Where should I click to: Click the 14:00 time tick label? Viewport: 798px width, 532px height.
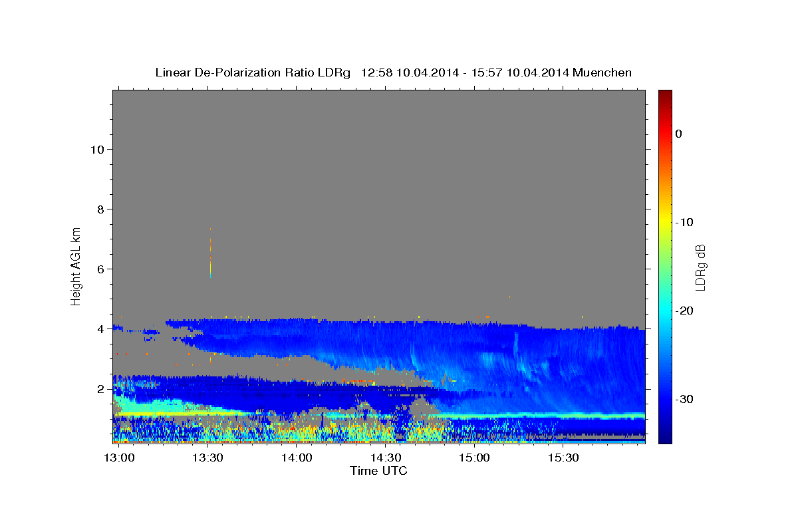point(297,458)
